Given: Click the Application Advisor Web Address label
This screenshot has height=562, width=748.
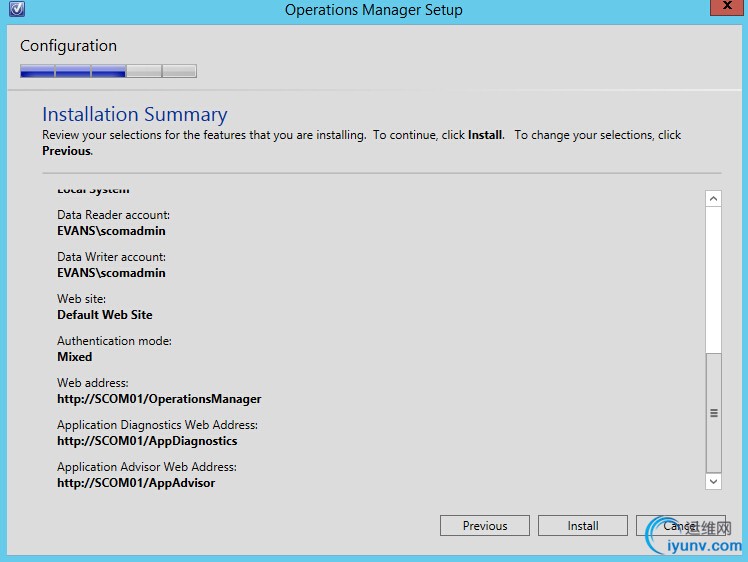Looking at the screenshot, I should coord(146,467).
